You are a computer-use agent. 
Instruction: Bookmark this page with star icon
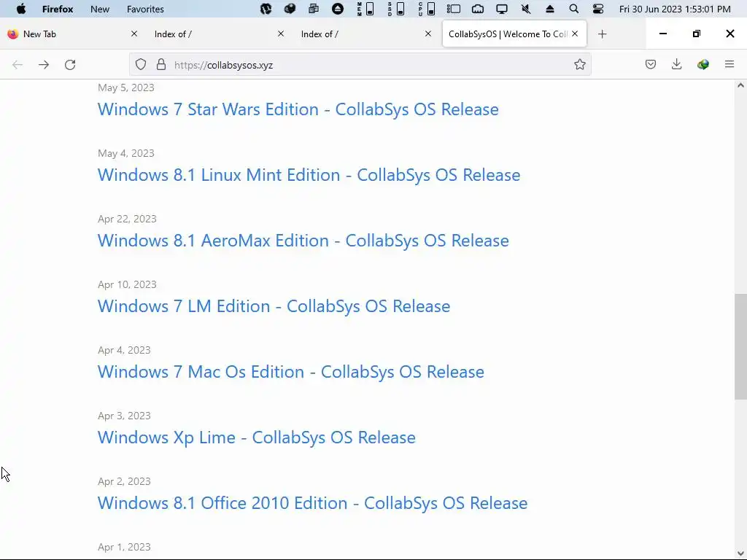click(x=579, y=64)
